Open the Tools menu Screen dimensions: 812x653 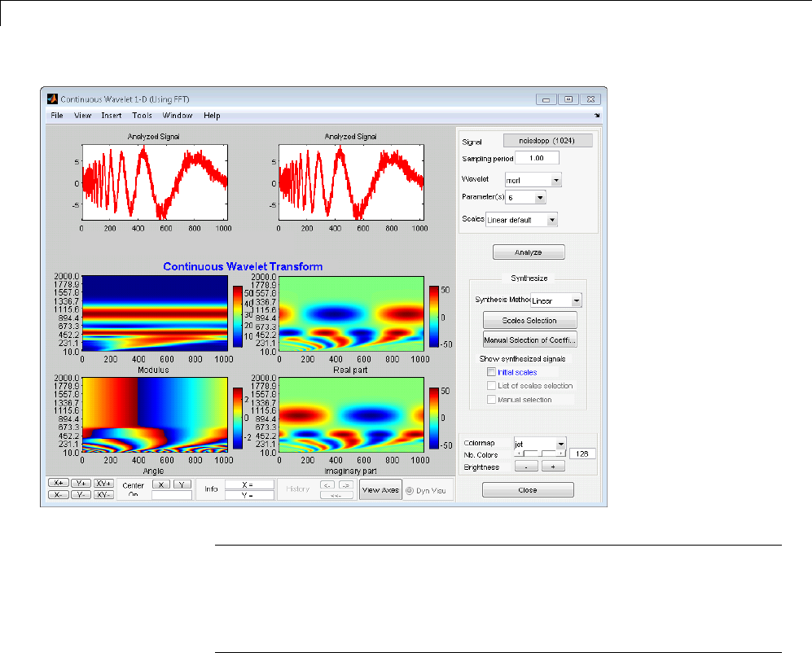point(142,116)
